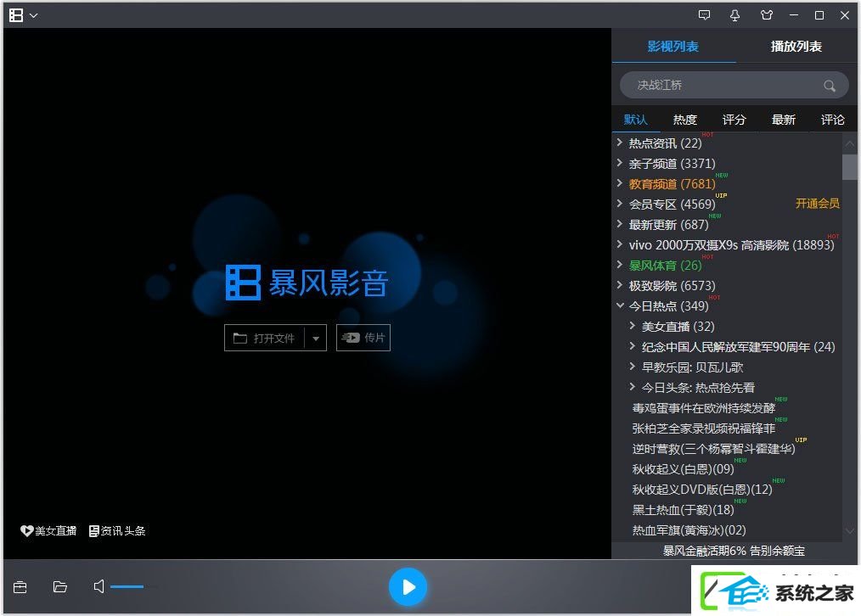Viewport: 861px width, 616px height.
Task: Pin the window on top
Action: pos(734,15)
